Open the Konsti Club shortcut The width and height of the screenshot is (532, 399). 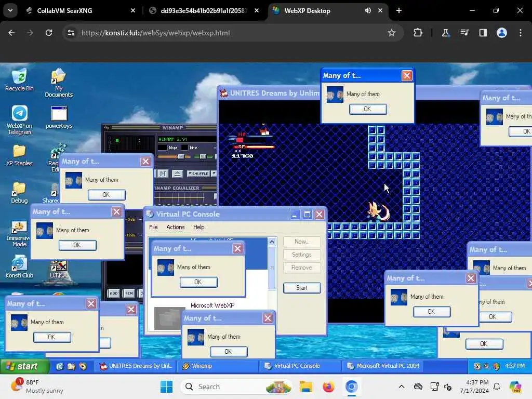(19, 268)
